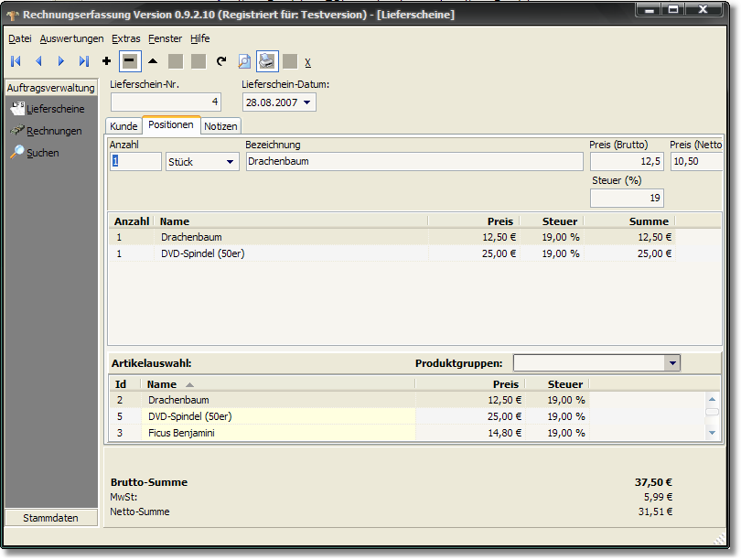
Task: Click the Anzahl input field
Action: [x=135, y=162]
